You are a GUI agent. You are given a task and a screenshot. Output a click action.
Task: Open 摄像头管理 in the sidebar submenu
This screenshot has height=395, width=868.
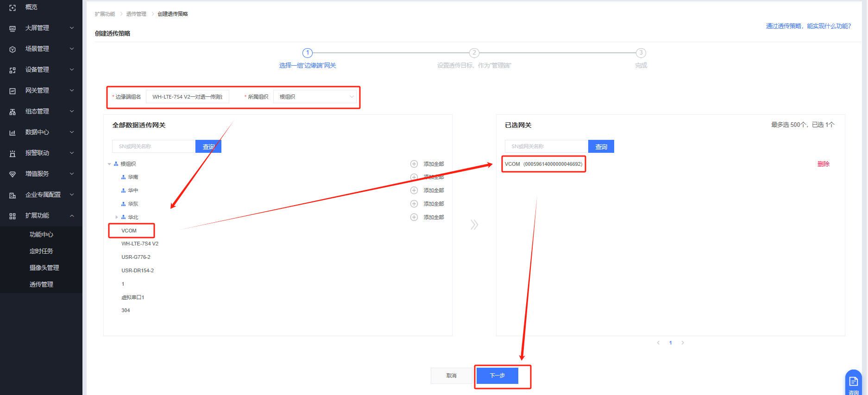pos(44,268)
